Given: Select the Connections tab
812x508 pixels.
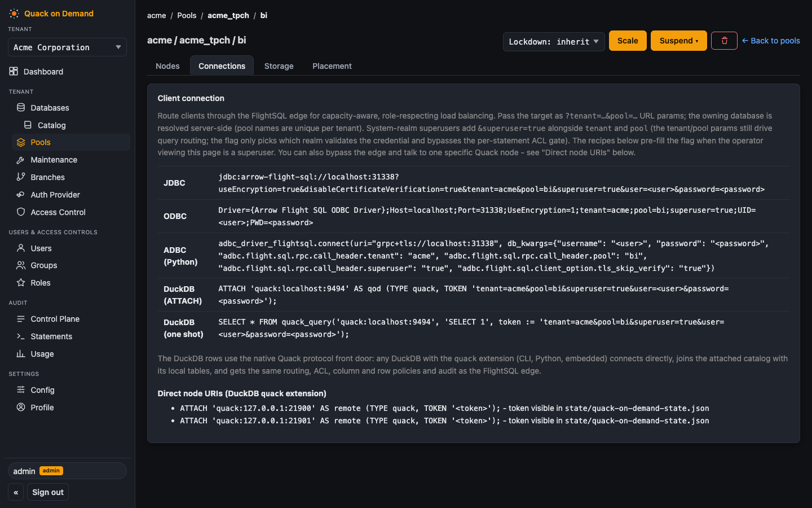Looking at the screenshot, I should (222, 66).
